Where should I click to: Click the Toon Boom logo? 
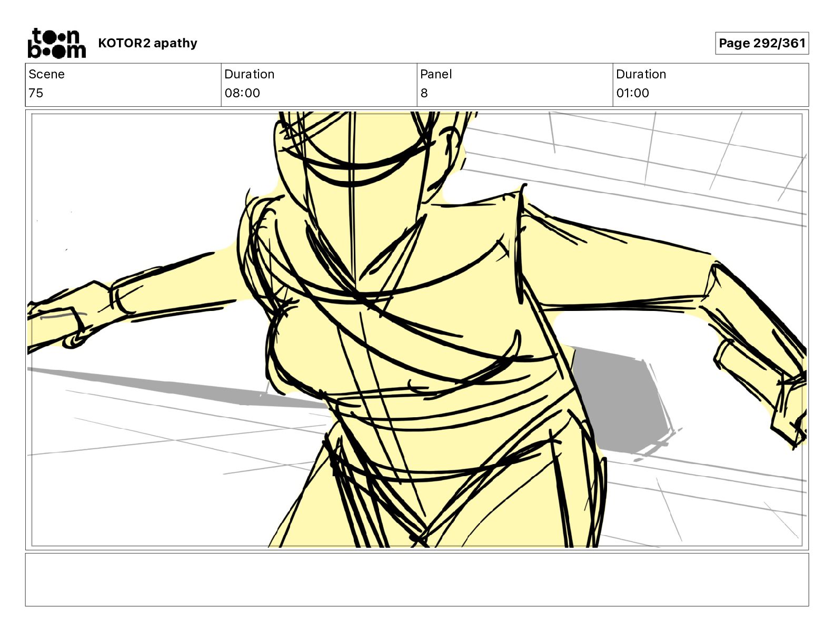coord(56,43)
